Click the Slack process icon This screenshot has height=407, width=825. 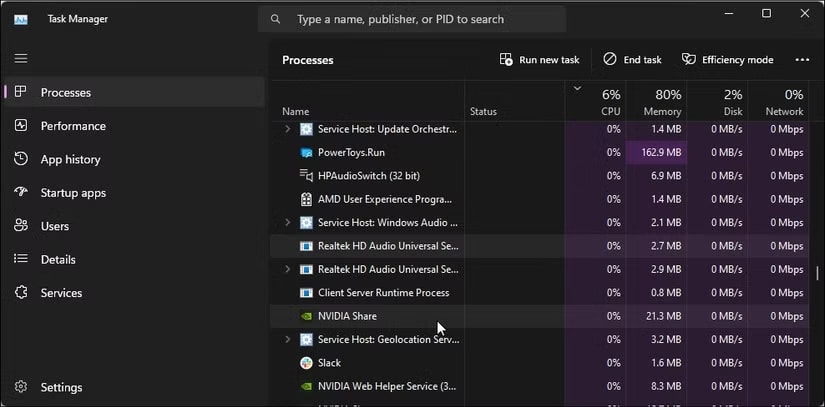tap(306, 363)
